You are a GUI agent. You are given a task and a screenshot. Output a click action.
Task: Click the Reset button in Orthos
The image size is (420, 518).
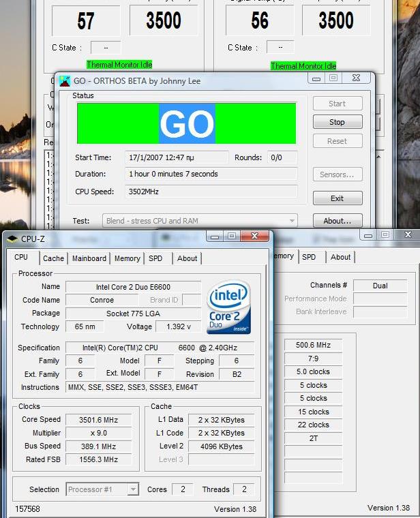pos(337,141)
